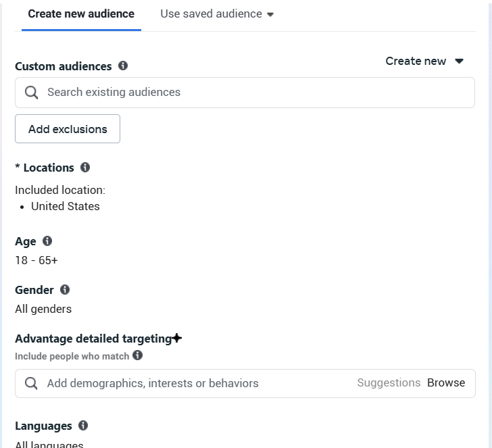Screen dimensions: 492x448
Task: Click the Add exclusions button
Action: click(68, 128)
